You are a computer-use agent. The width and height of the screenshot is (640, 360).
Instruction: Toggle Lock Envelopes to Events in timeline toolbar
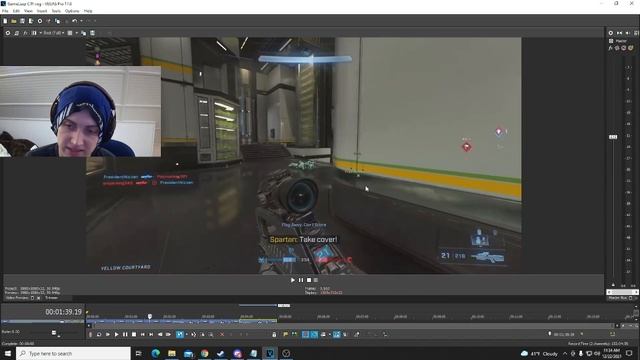click(x=336, y=334)
